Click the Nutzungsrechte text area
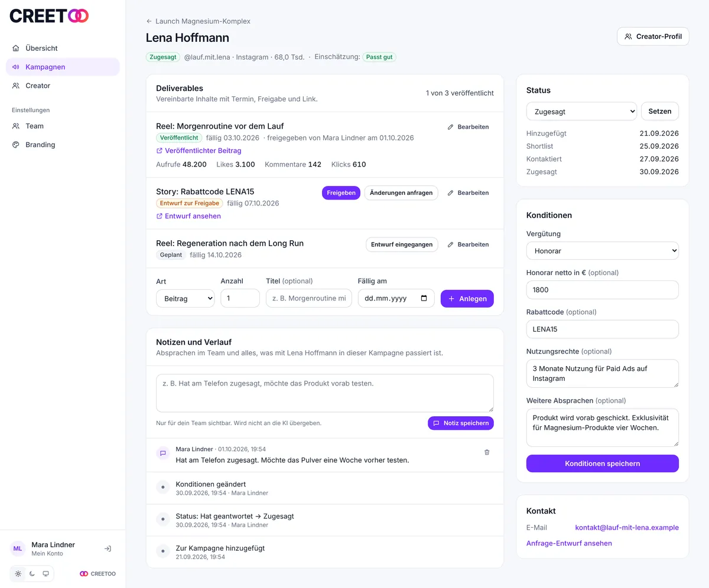Viewport: 709px width, 588px height. 603,374
